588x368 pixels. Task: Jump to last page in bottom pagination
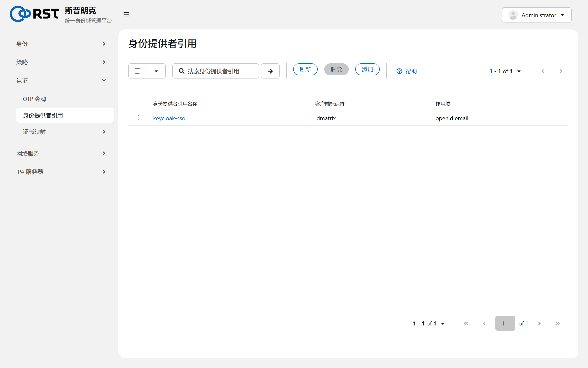(x=558, y=323)
